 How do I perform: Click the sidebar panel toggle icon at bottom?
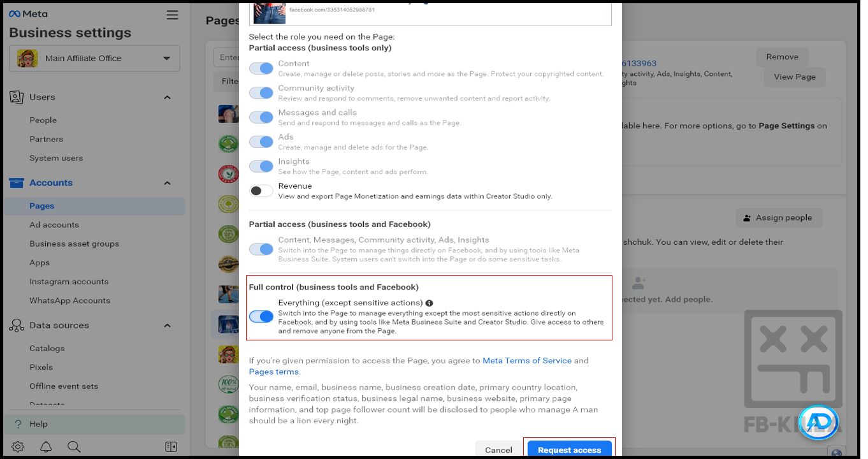tap(171, 446)
